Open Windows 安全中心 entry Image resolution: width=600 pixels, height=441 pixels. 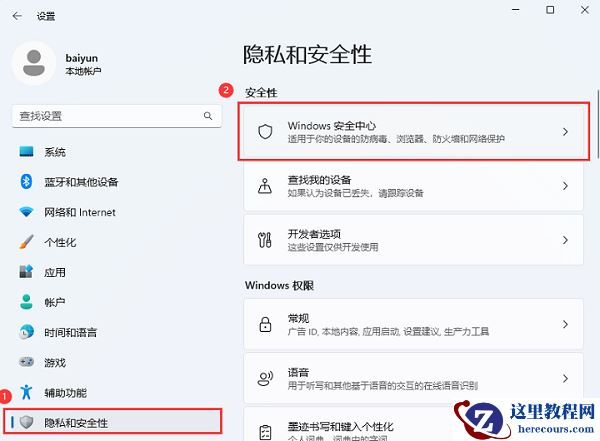coord(413,131)
